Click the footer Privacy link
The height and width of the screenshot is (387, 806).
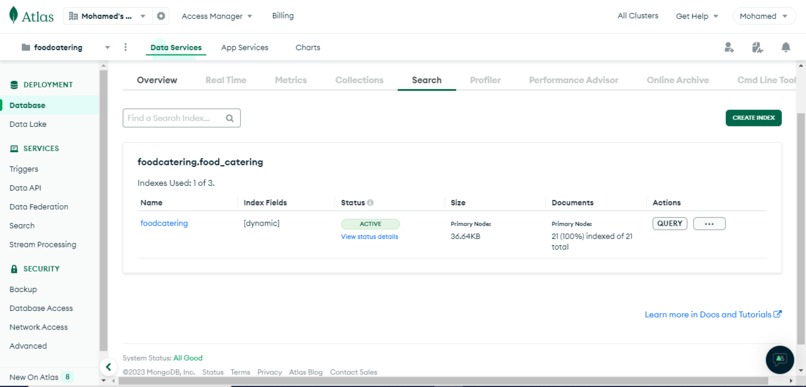[x=269, y=372]
